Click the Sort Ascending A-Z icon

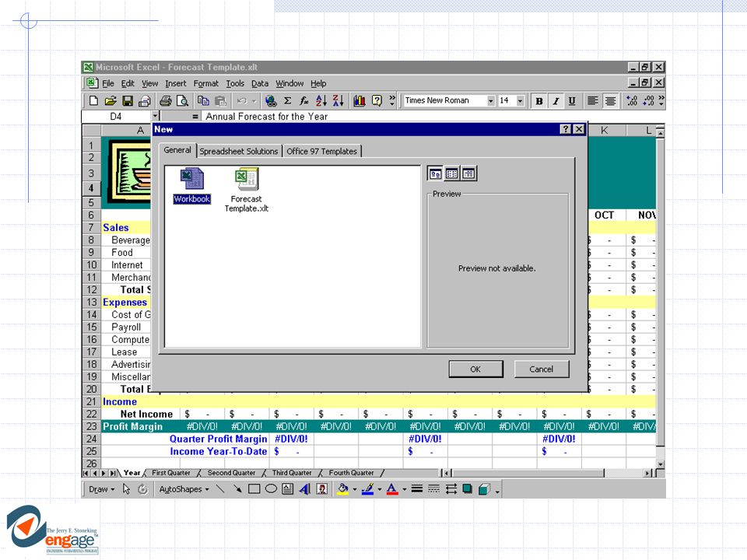[321, 100]
